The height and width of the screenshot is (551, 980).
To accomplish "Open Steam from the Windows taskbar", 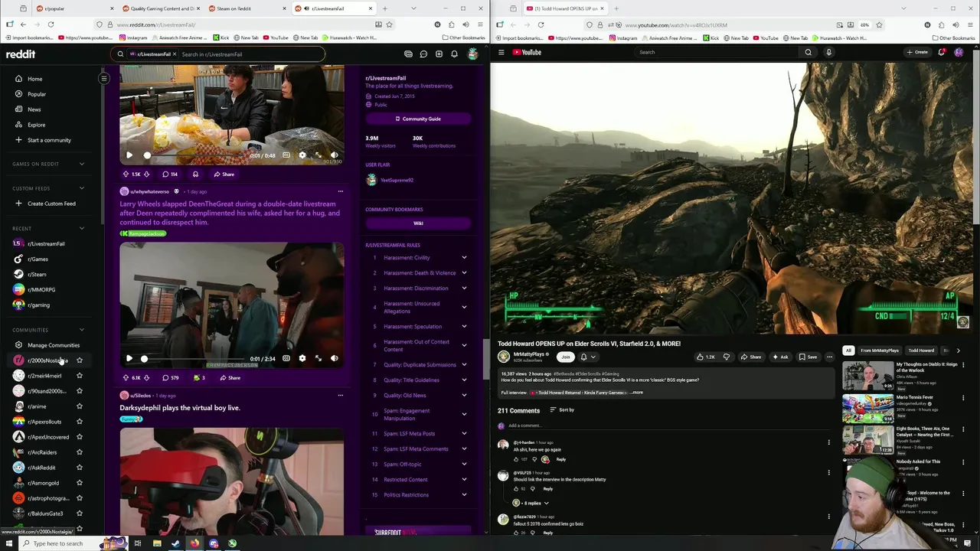I will click(175, 543).
